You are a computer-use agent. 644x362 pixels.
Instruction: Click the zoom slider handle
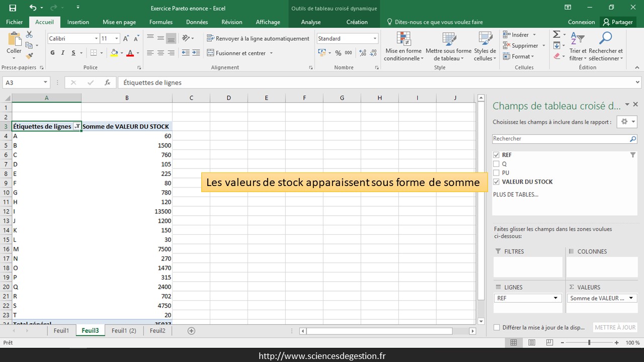(x=589, y=342)
